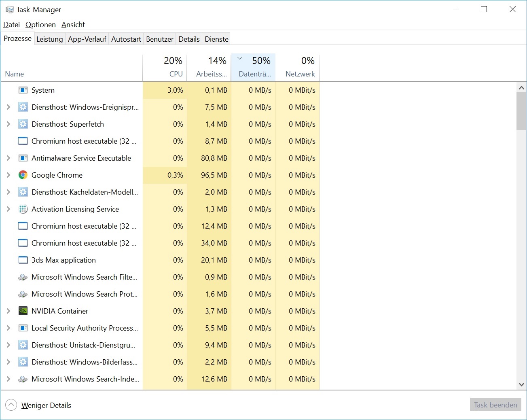Click the 96,5 MB memory value of Chrome
The image size is (527, 420).
point(214,175)
